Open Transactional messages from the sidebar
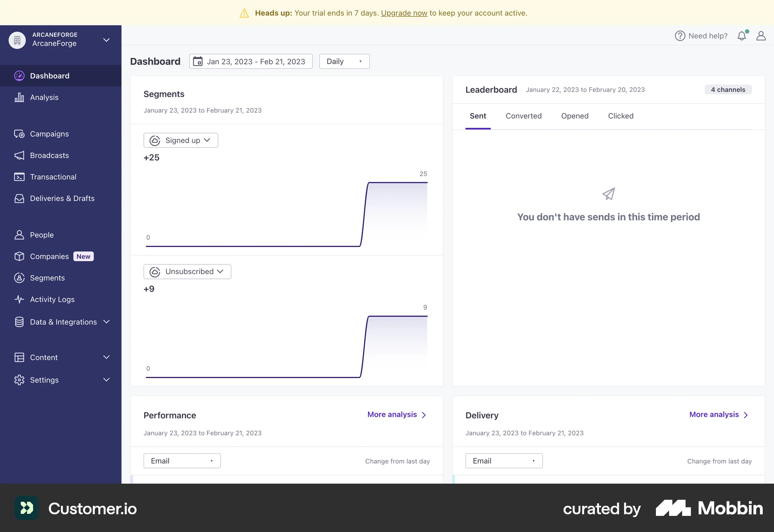This screenshot has height=532, width=774. [x=53, y=177]
